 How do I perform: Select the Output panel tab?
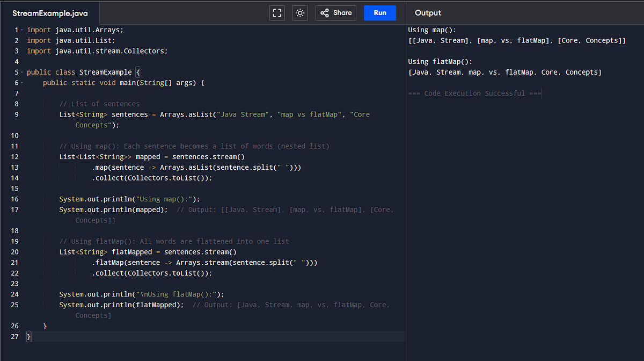pos(428,13)
